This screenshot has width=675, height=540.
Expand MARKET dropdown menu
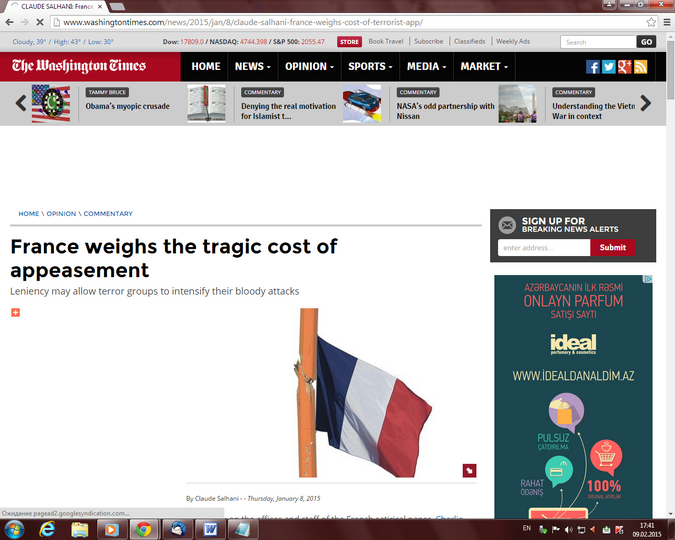[x=484, y=67]
